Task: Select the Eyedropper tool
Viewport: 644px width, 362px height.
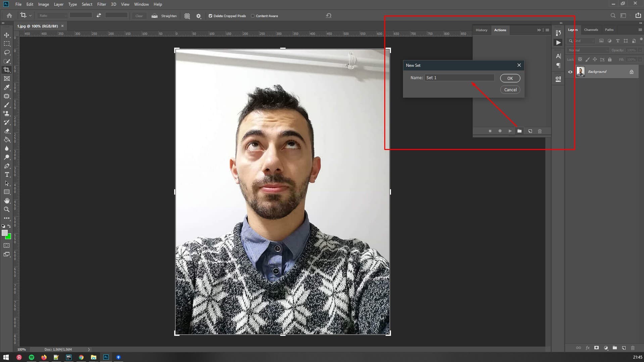Action: tap(7, 87)
